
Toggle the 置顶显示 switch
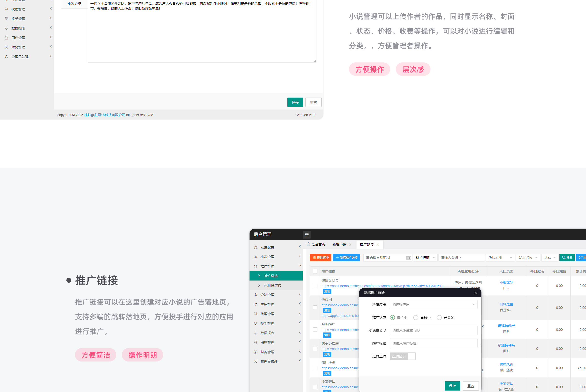[x=402, y=356]
